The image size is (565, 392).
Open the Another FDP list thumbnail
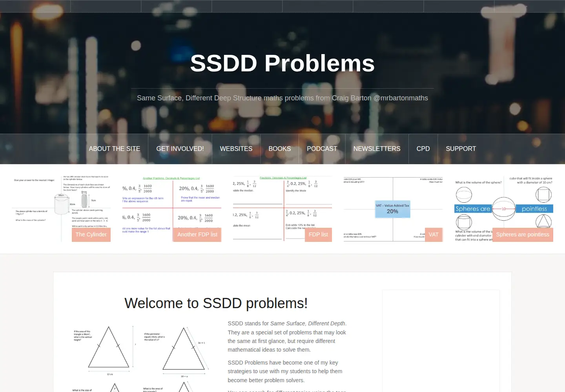tap(172, 209)
